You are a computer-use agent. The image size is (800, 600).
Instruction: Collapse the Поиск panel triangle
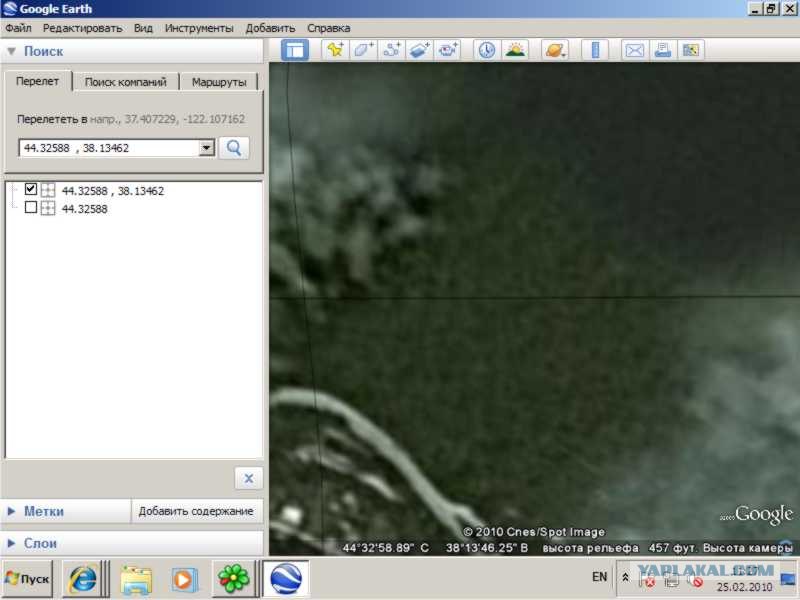11,51
